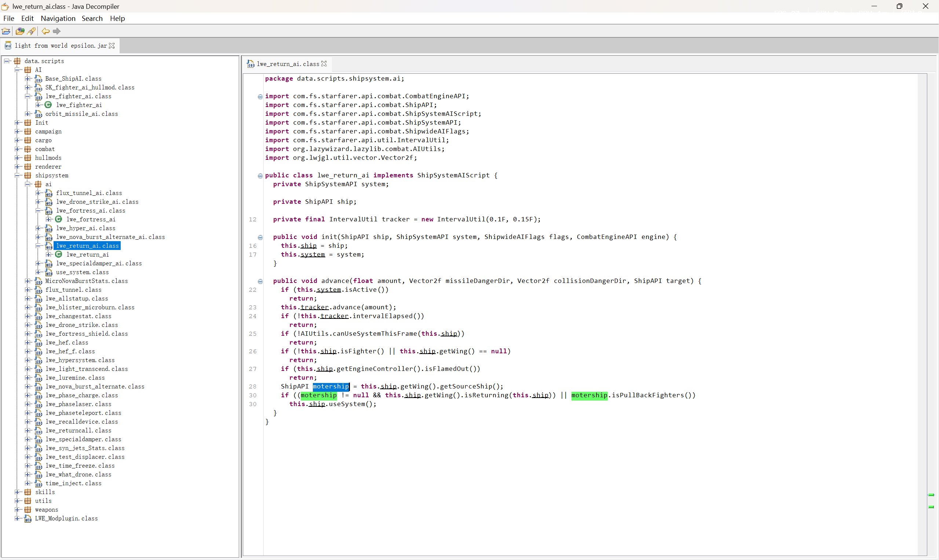Select lwe_recalldevice.class in the tree
Viewport: 939px width, 560px height.
click(81, 422)
